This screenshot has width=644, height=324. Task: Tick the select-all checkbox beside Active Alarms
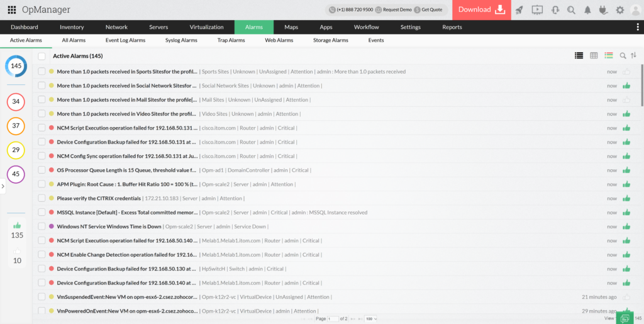point(42,56)
